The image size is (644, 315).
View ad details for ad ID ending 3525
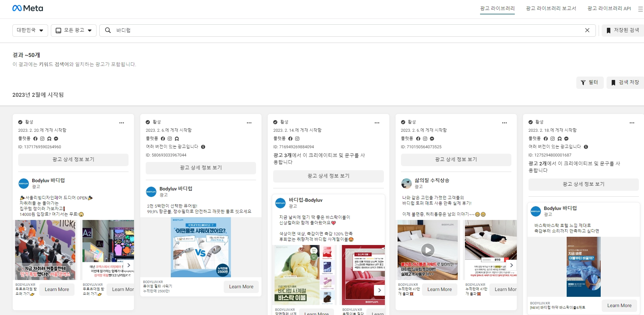456,160
